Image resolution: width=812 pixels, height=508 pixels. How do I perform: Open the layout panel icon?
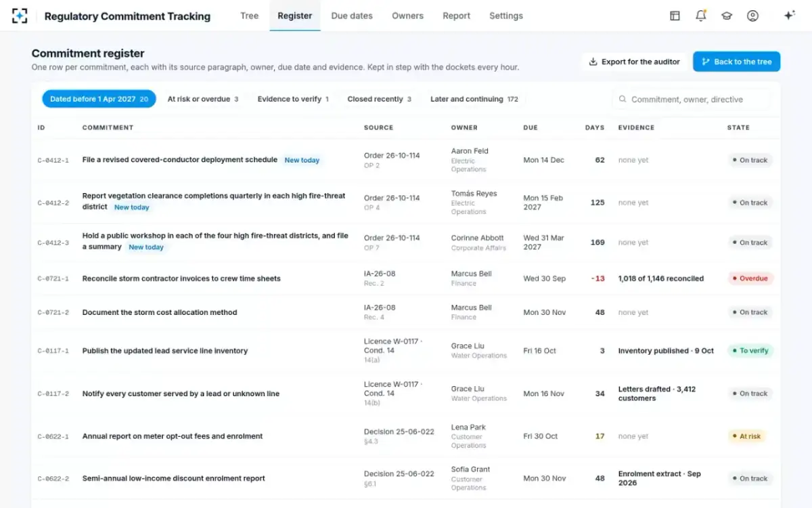(x=675, y=16)
